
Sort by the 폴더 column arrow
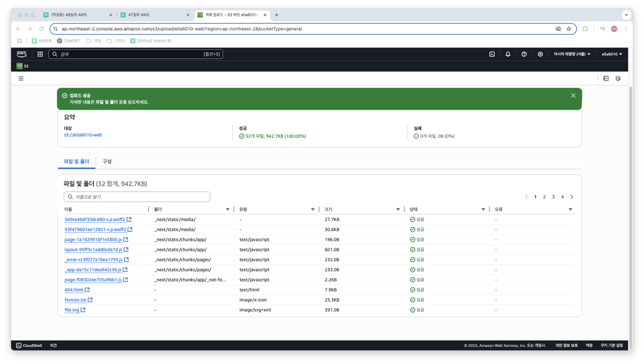click(228, 209)
